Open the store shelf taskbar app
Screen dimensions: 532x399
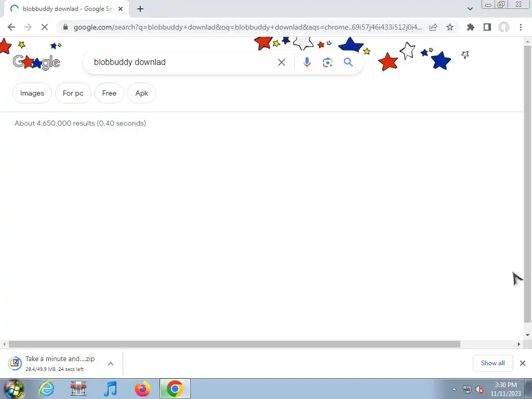pyautogui.click(x=78, y=389)
